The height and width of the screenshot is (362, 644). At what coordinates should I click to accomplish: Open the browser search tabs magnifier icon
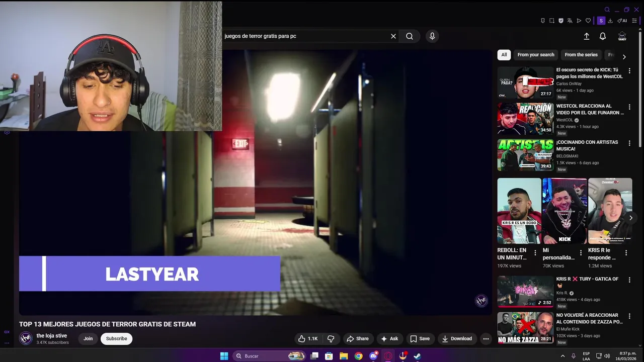607,10
